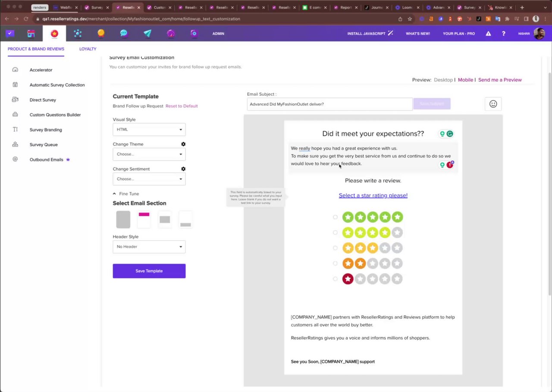
Task: Open WHAT'S NEW! in the header
Action: 418,34
